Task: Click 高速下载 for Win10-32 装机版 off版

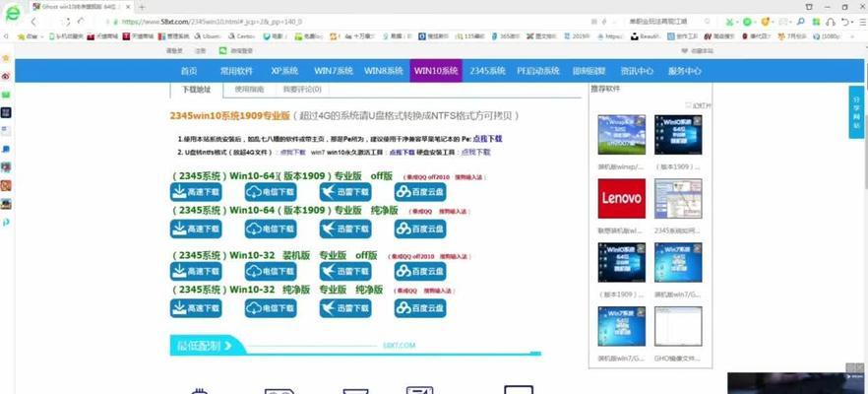Action: click(x=196, y=272)
